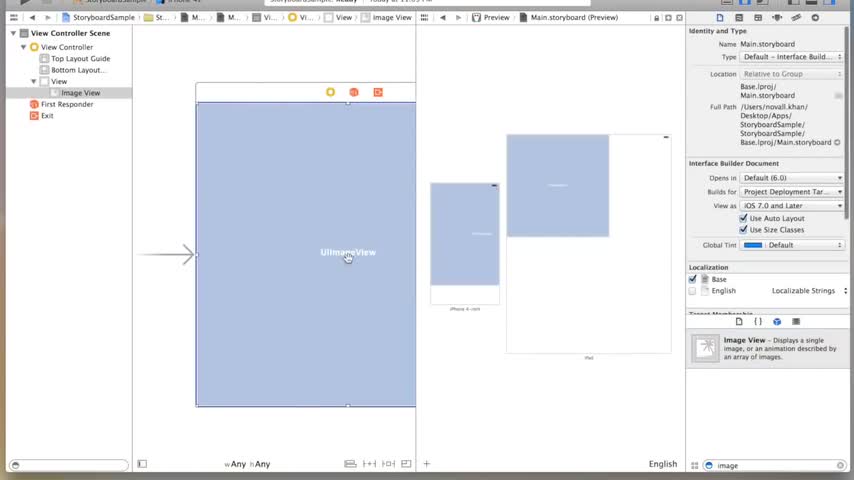Image resolution: width=854 pixels, height=480 pixels.
Task: Focus the library filter search field
Action: 775,465
